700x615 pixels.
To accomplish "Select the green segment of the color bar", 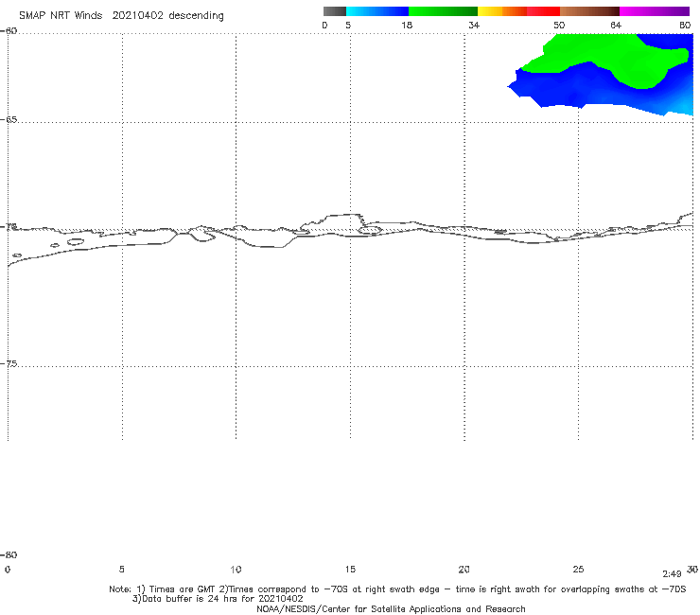I will tap(443, 11).
